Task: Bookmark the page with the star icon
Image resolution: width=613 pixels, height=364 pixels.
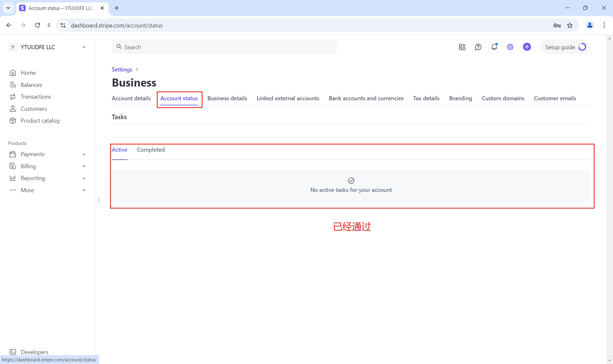Action: tap(570, 25)
